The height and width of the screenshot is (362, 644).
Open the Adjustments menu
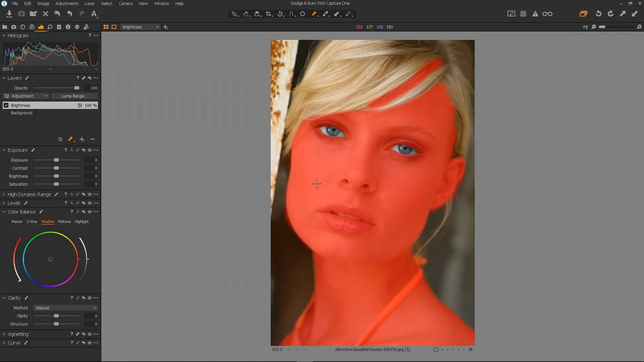(67, 3)
